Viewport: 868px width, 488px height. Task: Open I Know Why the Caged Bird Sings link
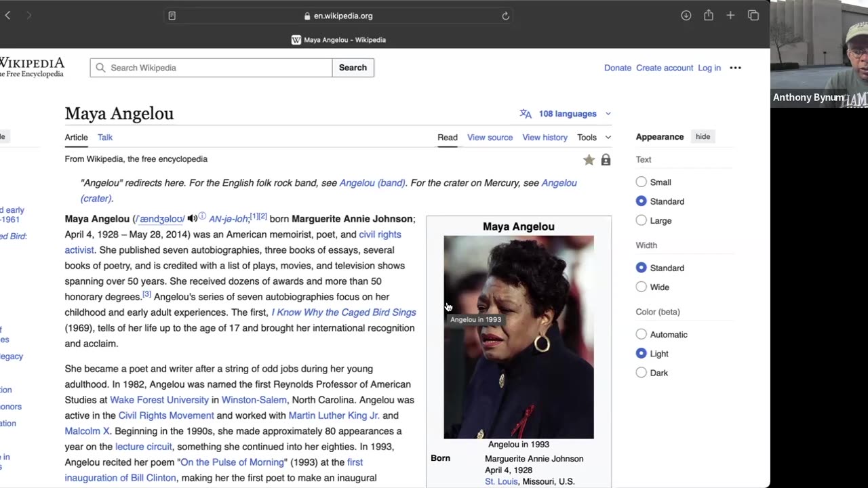[344, 312]
